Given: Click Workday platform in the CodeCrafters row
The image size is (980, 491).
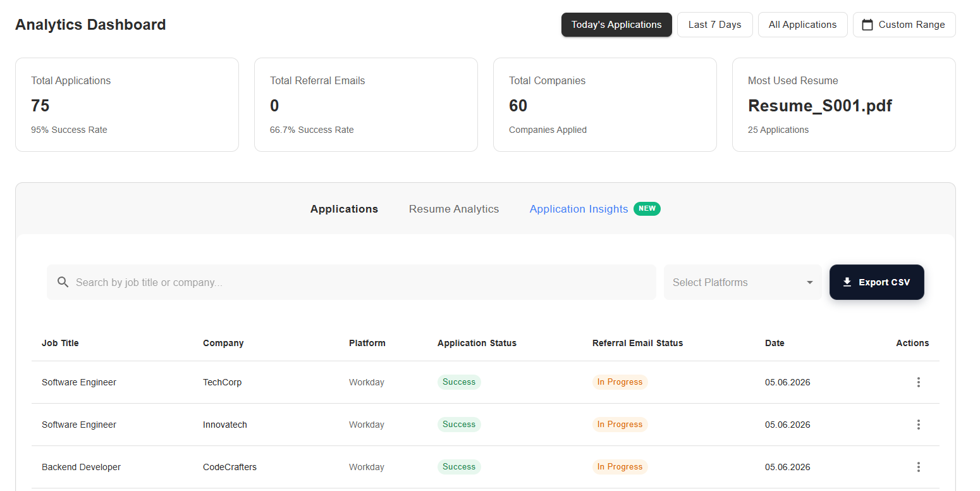Looking at the screenshot, I should tap(367, 467).
